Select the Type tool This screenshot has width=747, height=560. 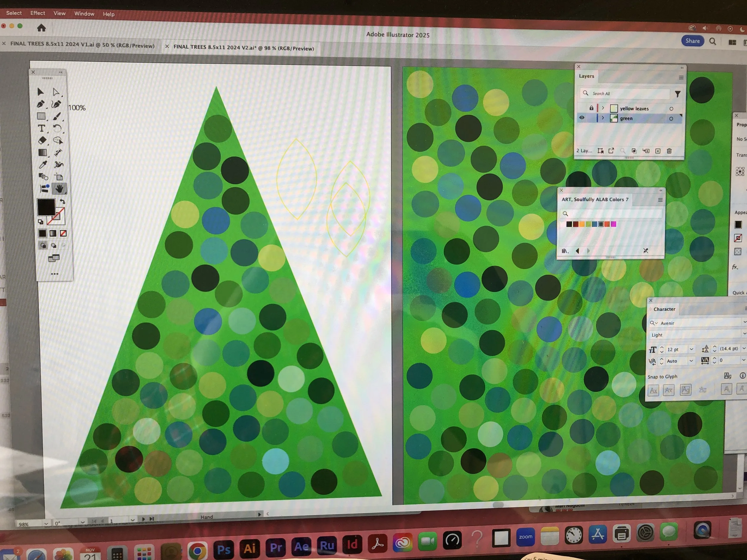coord(41,128)
